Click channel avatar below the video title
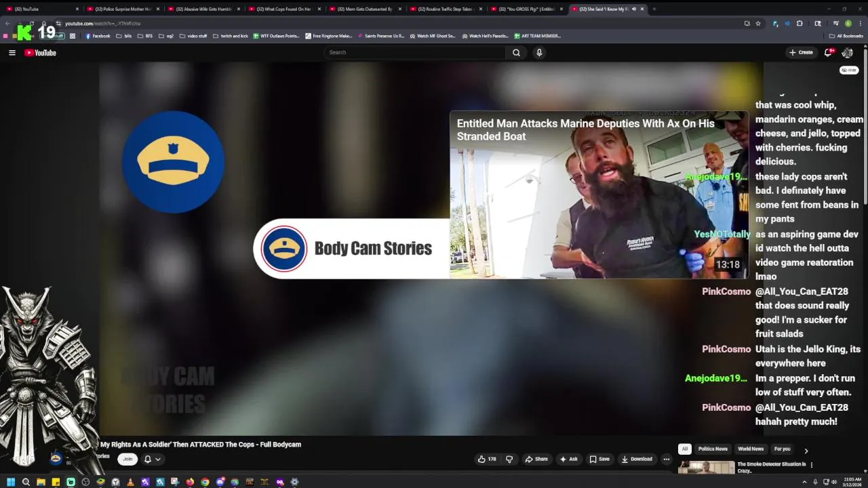Screen dimensions: 868x488 pyautogui.click(x=56, y=459)
